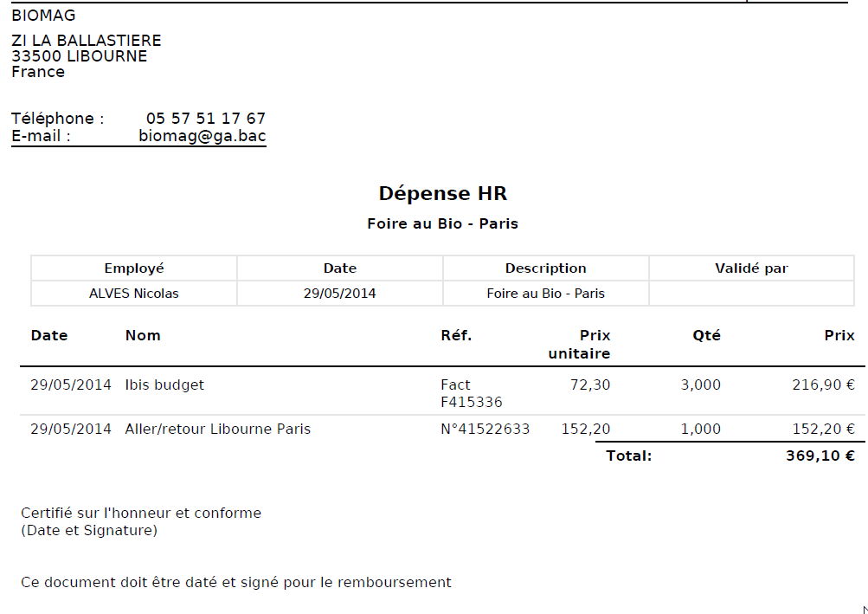Click the 216,90 € price
868x614 pixels.
click(823, 385)
